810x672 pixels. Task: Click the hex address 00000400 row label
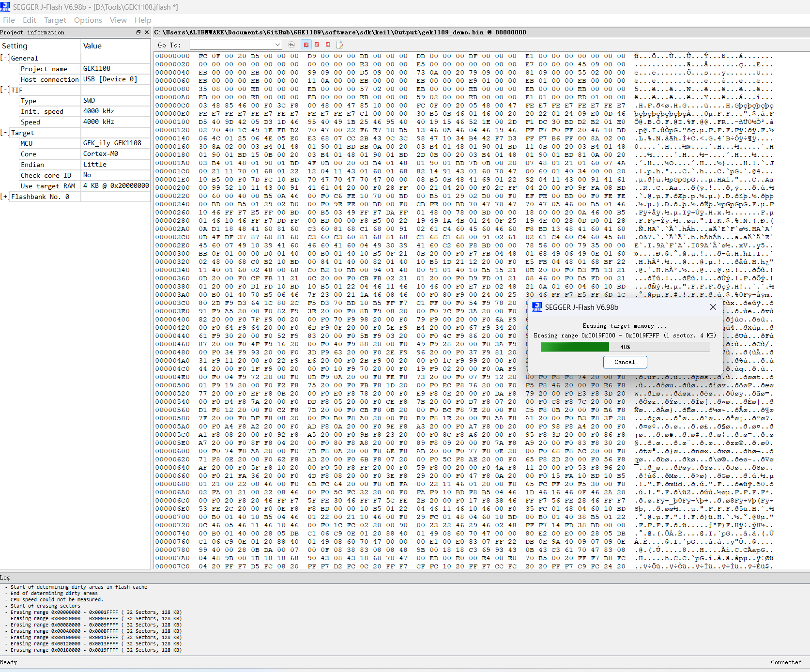point(172,320)
